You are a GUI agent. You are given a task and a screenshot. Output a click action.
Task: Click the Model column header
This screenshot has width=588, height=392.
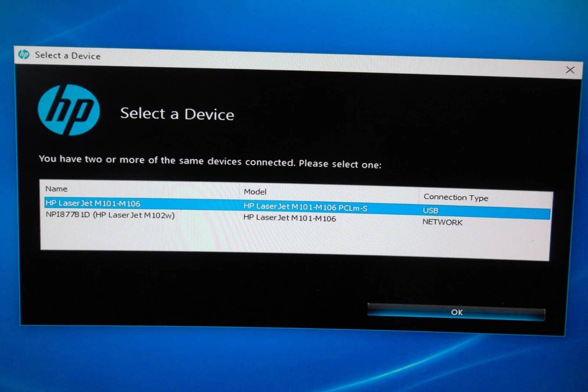coord(255,192)
